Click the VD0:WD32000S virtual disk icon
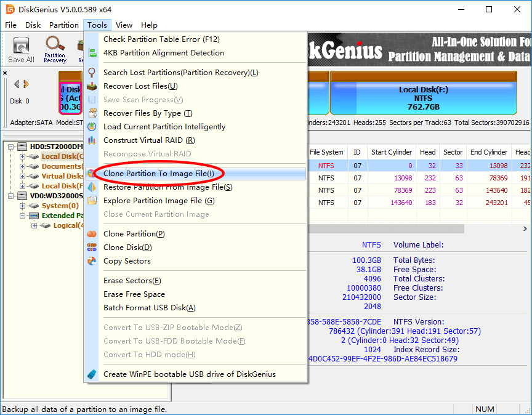Screen dimensions: 532x415 [22, 196]
